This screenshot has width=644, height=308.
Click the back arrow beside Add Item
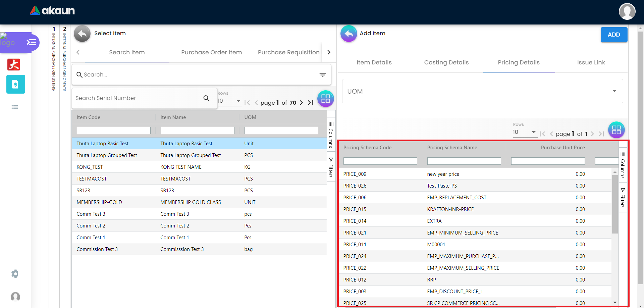[349, 34]
